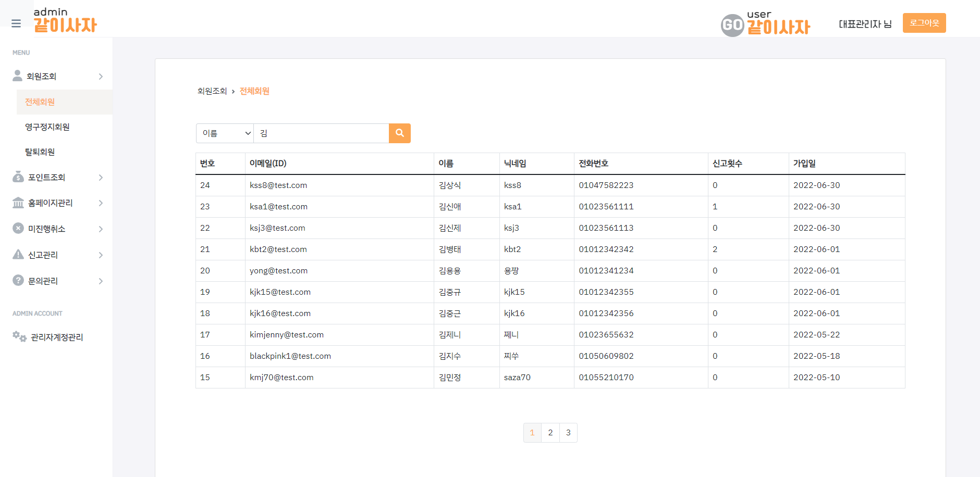
Task: Open 관리자계정관리 menu label
Action: click(x=57, y=337)
